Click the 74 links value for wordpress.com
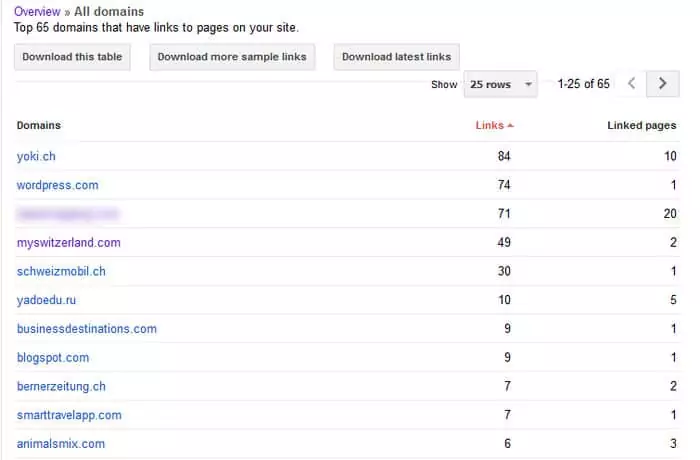This screenshot has width=700, height=460. (504, 185)
